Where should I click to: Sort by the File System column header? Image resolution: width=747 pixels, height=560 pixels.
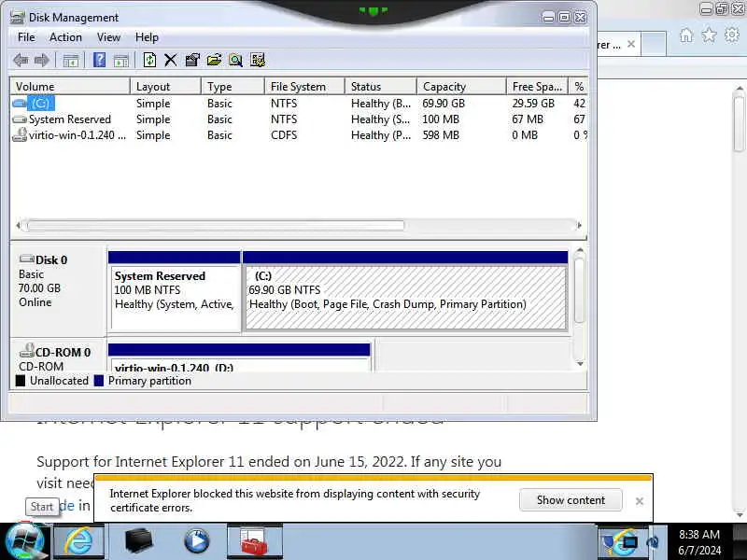[304, 87]
